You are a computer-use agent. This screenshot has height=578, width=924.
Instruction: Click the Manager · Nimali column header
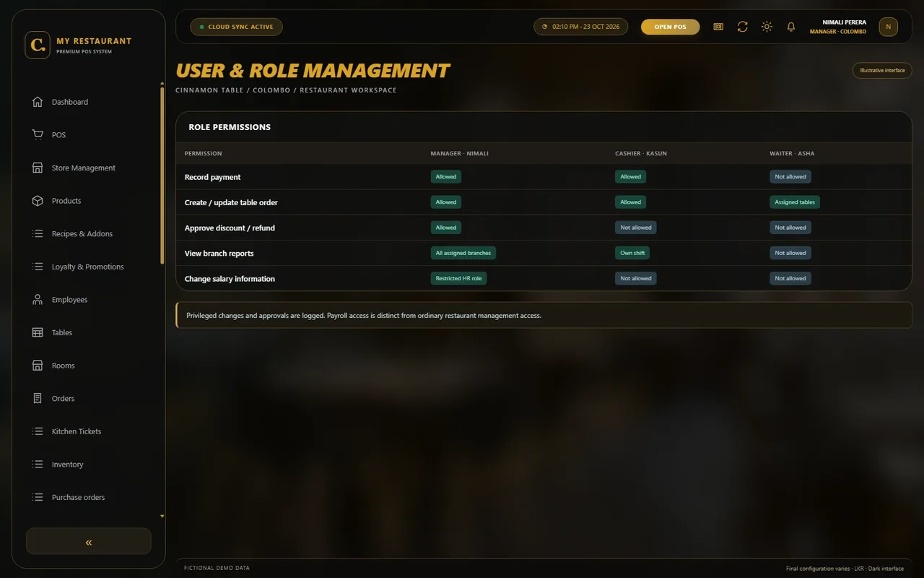pos(459,153)
